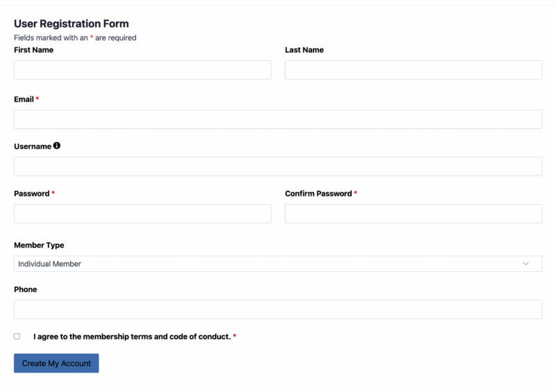Image resolution: width=555 pixels, height=392 pixels.
Task: Click the Confirm Password label
Action: [318, 194]
